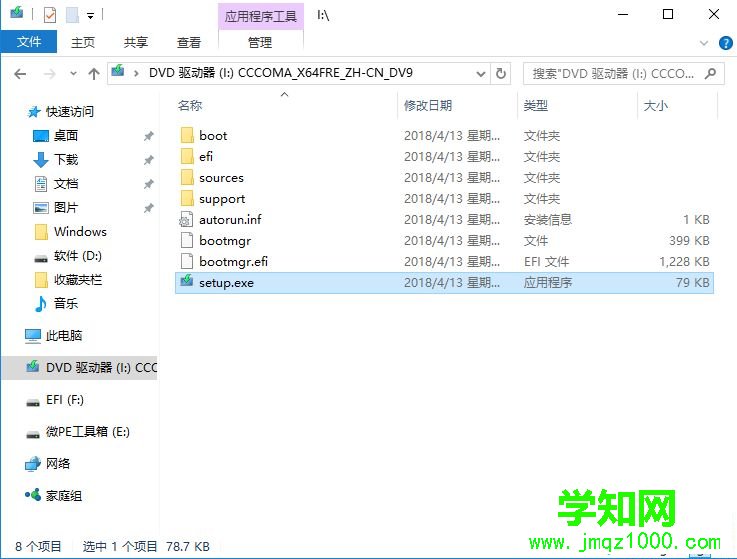Expand the address bar history dropdown
The width and height of the screenshot is (737, 559).
click(x=480, y=74)
